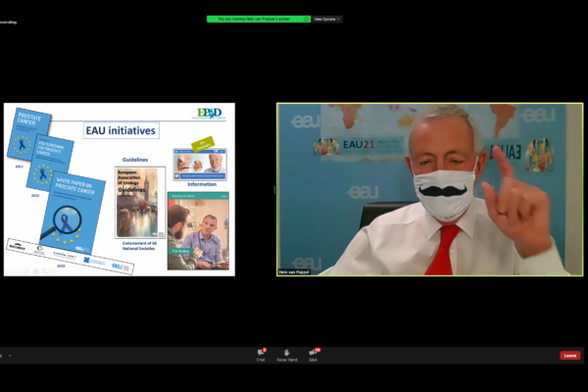Click the Leave button
The height and width of the screenshot is (392, 588).
[569, 355]
